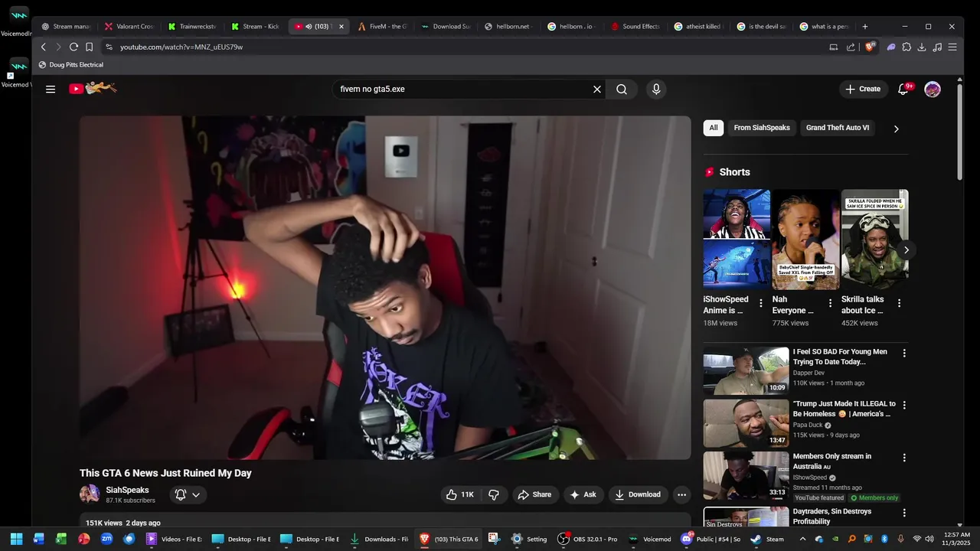Select the All filter chip
980x551 pixels.
(714, 128)
